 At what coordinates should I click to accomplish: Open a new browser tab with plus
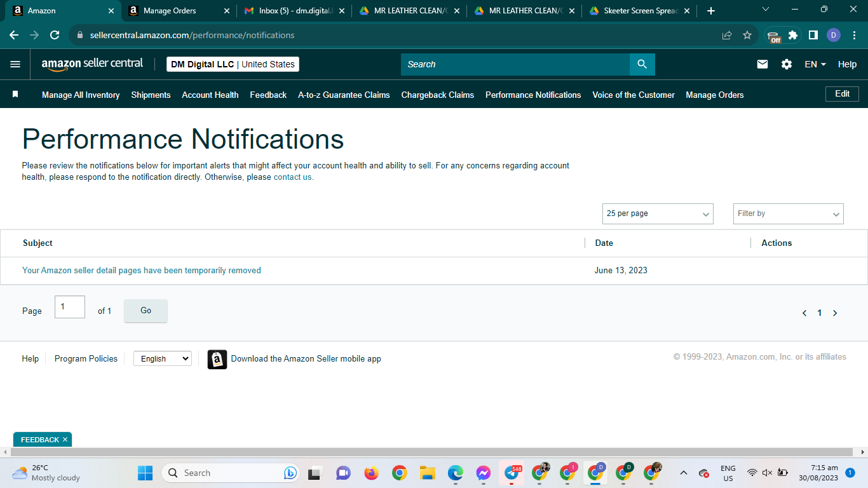click(x=711, y=11)
